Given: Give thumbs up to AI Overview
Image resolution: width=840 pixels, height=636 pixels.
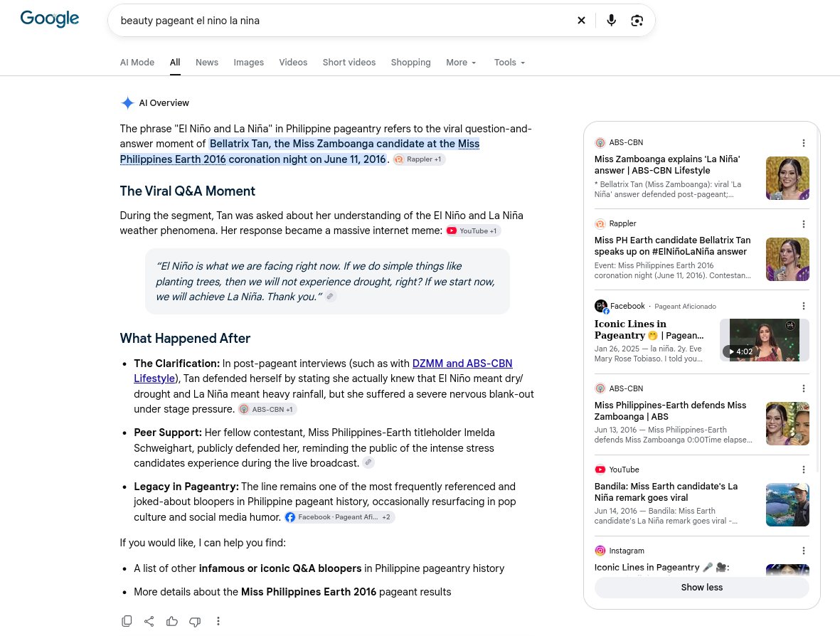Looking at the screenshot, I should click(x=172, y=621).
